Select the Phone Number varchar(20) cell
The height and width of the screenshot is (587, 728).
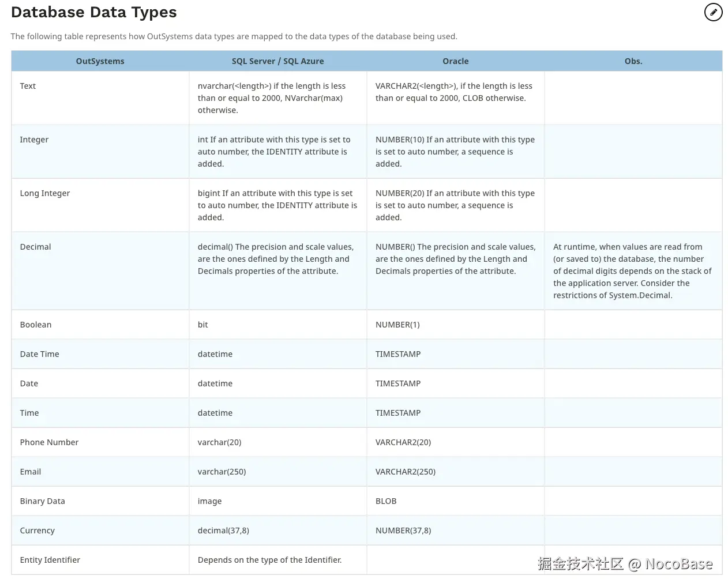(219, 442)
